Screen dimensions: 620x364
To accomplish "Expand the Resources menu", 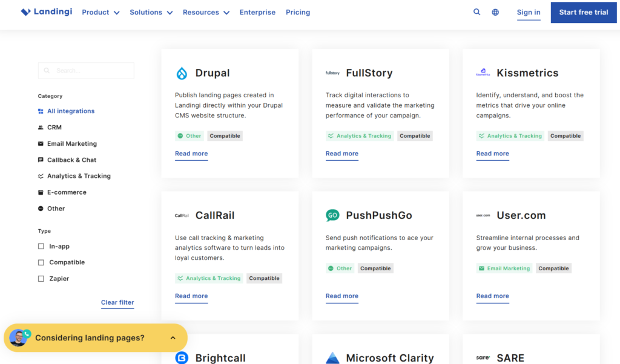I will [x=206, y=12].
